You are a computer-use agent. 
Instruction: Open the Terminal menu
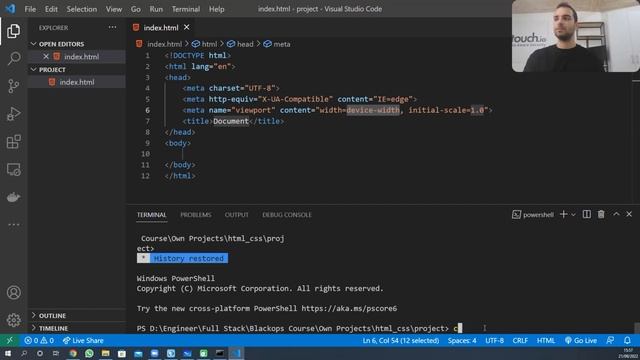point(186,9)
